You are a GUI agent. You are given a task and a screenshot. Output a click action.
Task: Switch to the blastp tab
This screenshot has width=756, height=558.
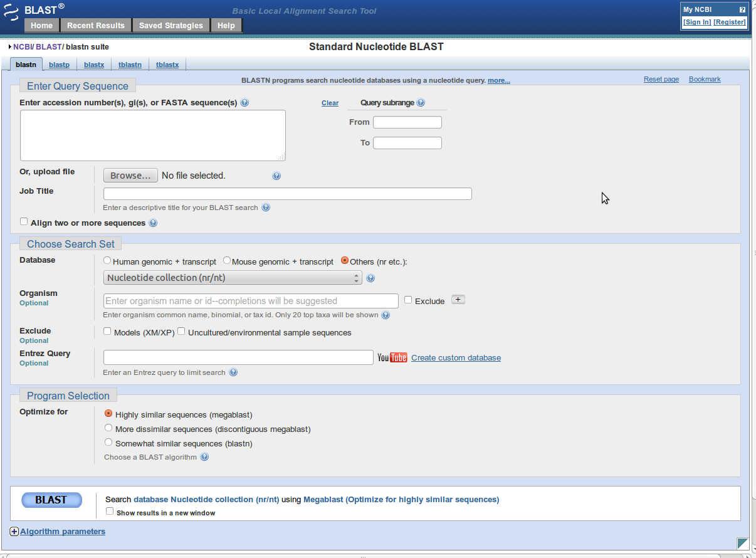(x=59, y=65)
